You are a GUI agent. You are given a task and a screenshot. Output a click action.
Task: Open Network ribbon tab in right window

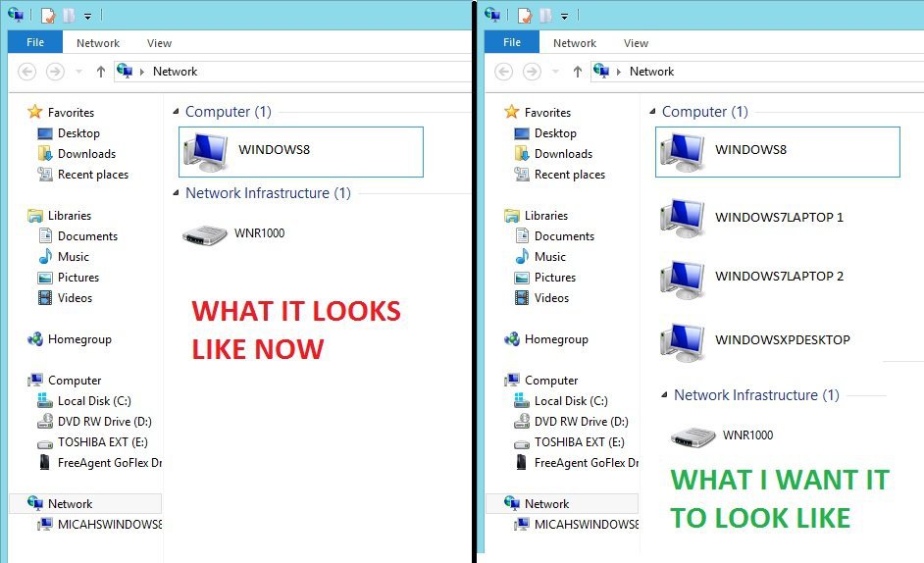pos(575,43)
